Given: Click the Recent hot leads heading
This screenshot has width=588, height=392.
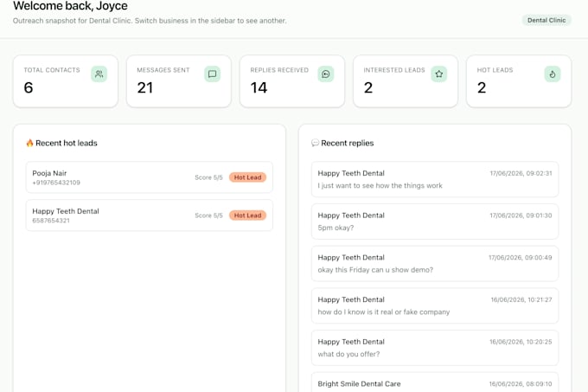Looking at the screenshot, I should click(67, 143).
